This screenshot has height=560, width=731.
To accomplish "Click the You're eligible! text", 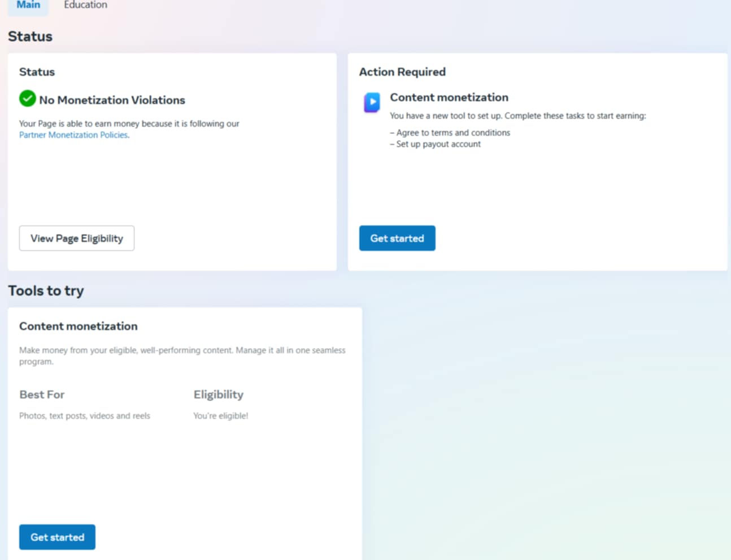I will click(220, 416).
